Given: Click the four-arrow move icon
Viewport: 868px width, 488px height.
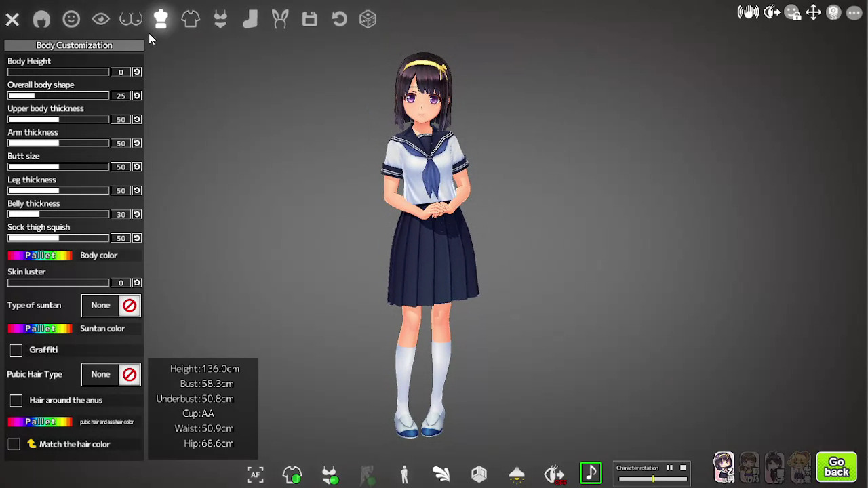Looking at the screenshot, I should pyautogui.click(x=813, y=12).
